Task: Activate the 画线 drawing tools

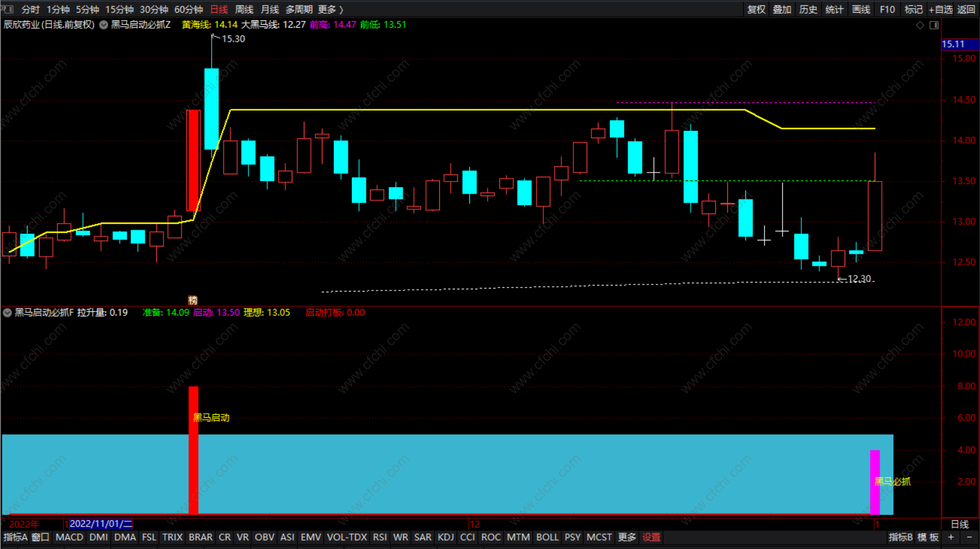Action: coord(861,10)
